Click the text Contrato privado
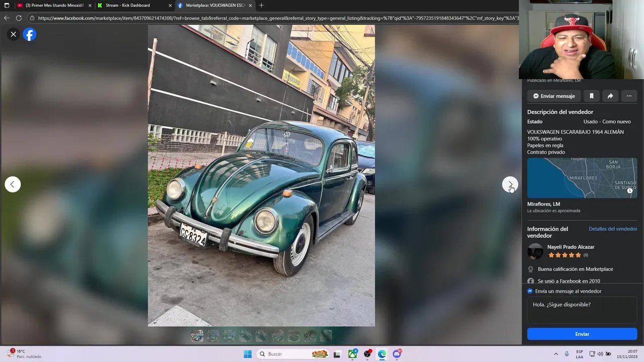 pyautogui.click(x=546, y=152)
